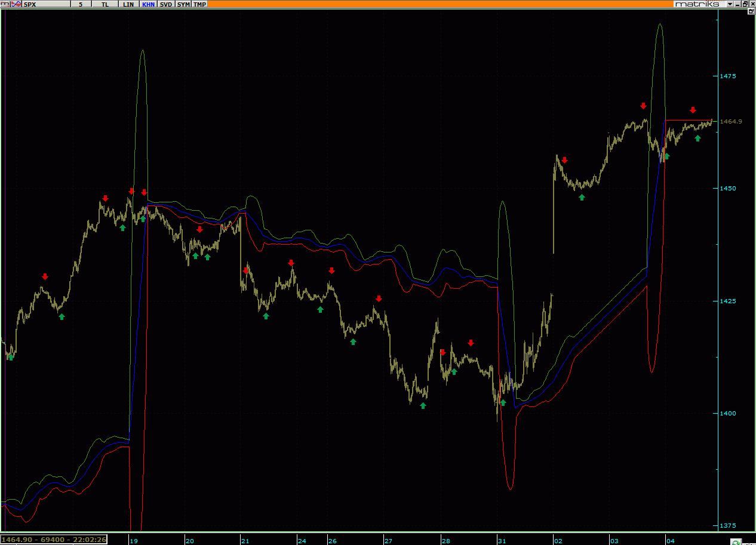The image size is (756, 545).
Task: Click date label 21 on time axis
Action: coord(245,541)
